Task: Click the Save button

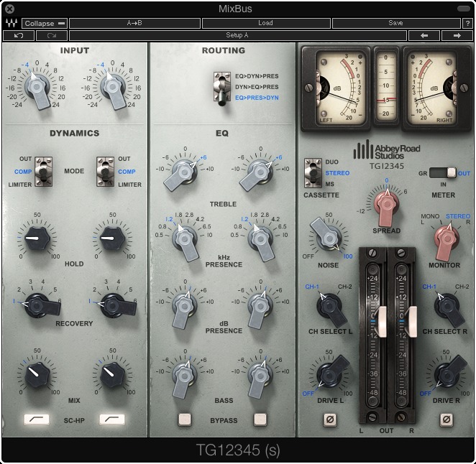Action: 396,24
